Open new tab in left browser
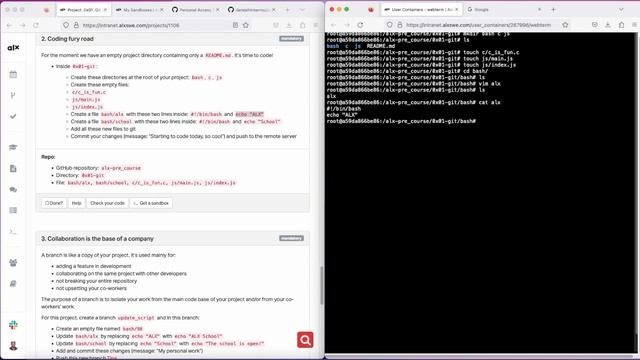The height and width of the screenshot is (360, 640). pyautogui.click(x=287, y=9)
